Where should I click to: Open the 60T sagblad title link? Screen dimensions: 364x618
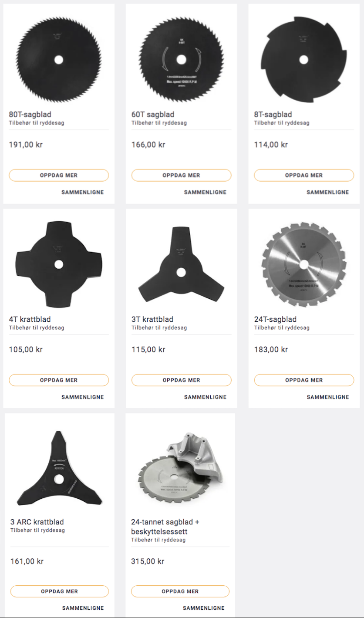coord(153,115)
